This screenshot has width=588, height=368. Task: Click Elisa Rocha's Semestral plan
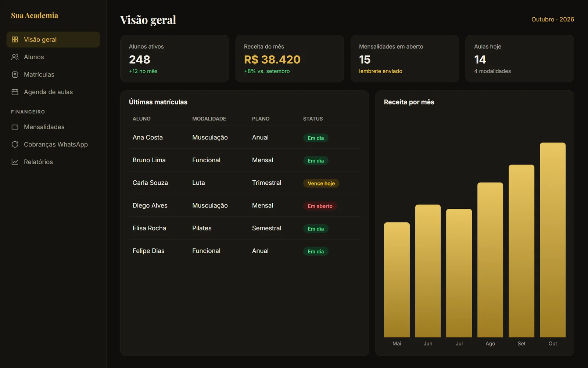(x=266, y=228)
